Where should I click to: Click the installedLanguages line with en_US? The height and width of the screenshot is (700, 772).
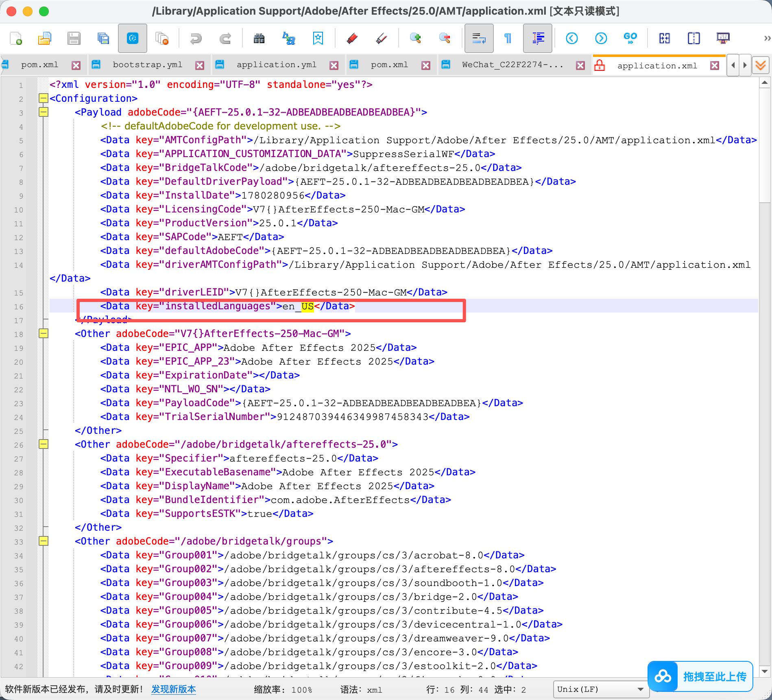pos(228,306)
